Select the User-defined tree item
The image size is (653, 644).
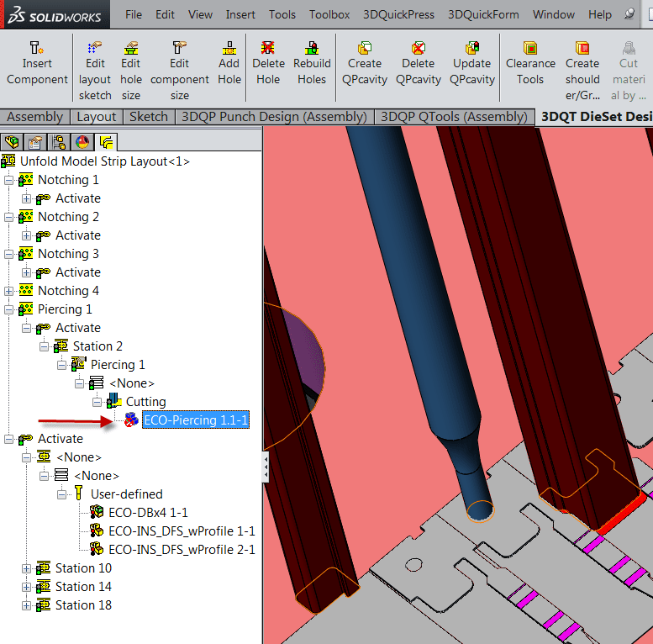click(127, 494)
